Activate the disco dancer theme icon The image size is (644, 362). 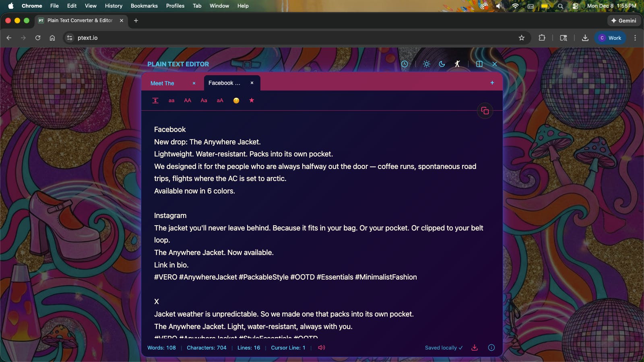click(x=457, y=64)
